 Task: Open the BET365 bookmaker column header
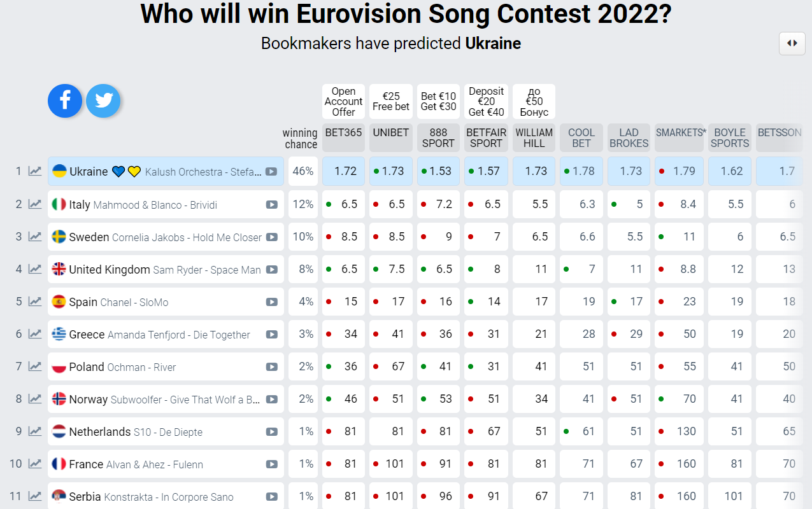[x=343, y=137]
